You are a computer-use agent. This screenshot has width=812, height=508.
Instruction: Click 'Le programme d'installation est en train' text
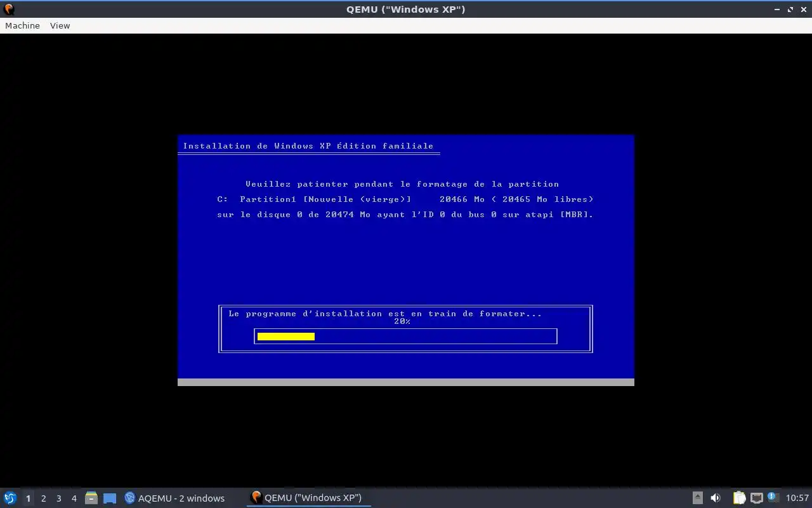[x=385, y=314]
